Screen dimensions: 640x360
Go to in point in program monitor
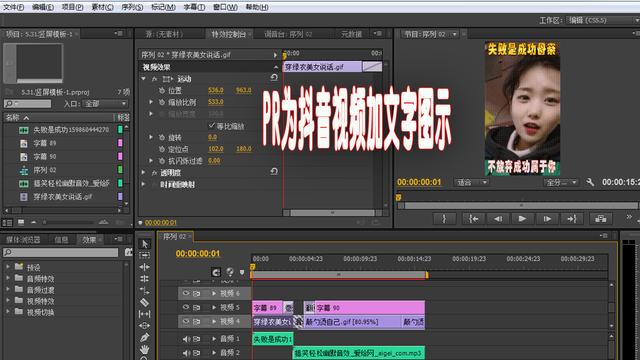click(x=473, y=219)
